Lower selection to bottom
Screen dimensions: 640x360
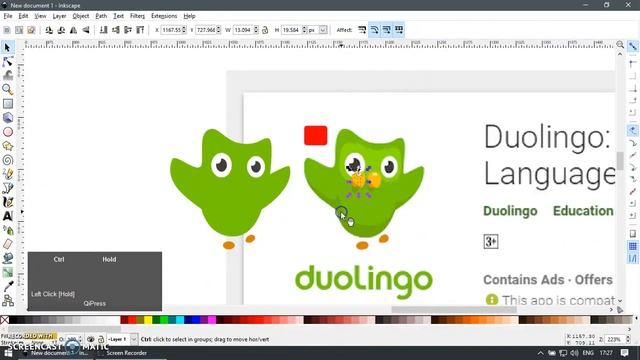[x=104, y=30]
